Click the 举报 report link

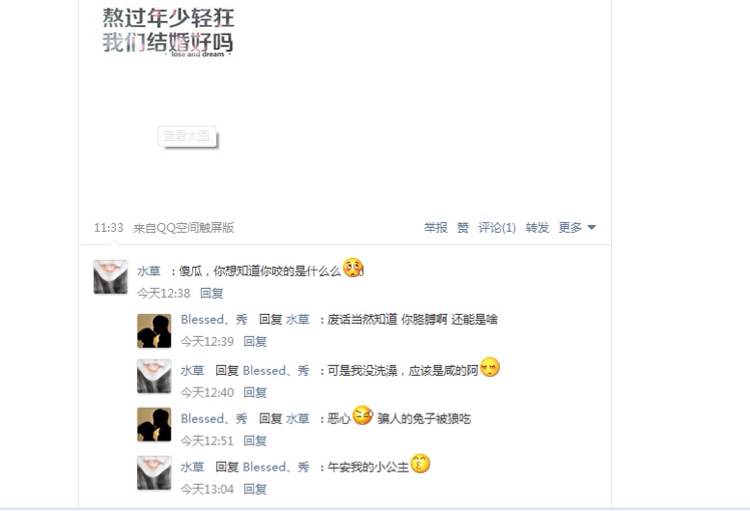(436, 228)
